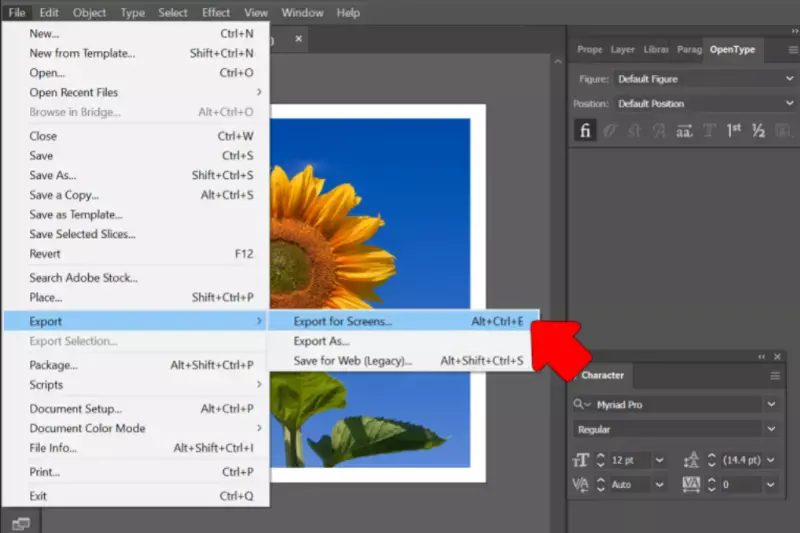
Task: Click the leading icon beside 14.4 pt
Action: pyautogui.click(x=691, y=460)
